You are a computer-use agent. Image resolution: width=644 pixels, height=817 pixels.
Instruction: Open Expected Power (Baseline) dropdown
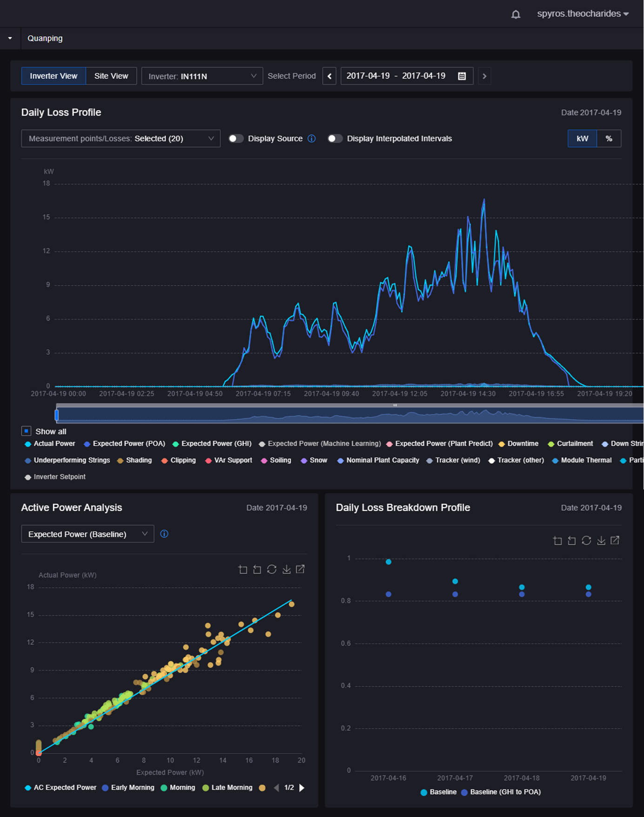[x=87, y=534]
